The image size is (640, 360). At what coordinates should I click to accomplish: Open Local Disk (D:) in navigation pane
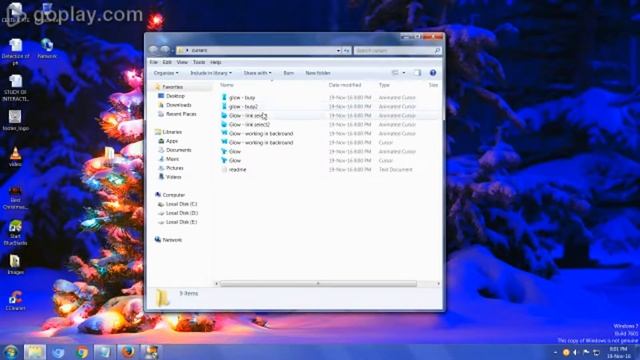coord(182,213)
